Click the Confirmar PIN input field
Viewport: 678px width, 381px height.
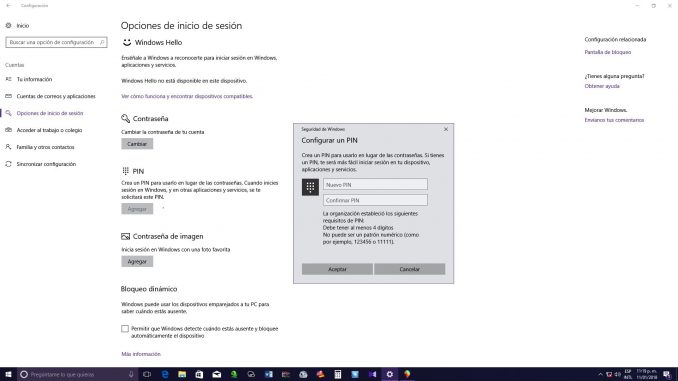point(375,200)
